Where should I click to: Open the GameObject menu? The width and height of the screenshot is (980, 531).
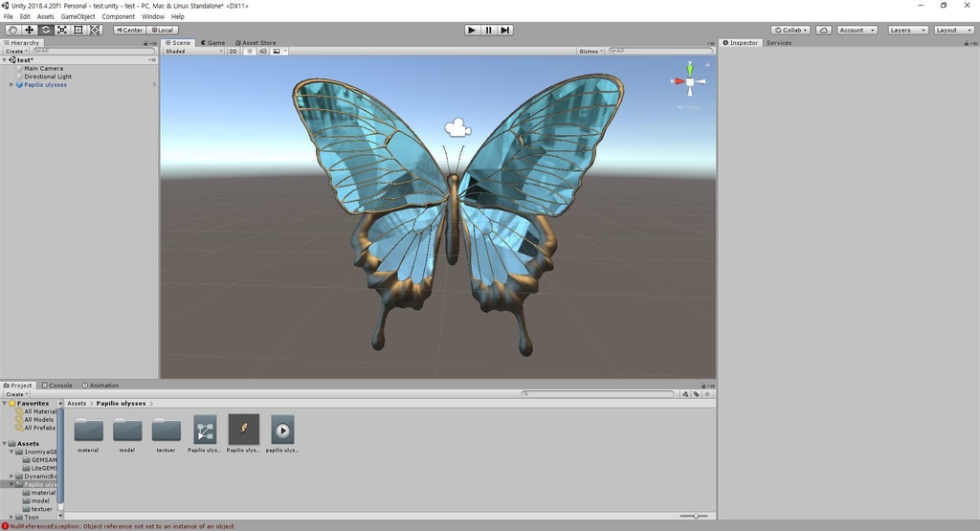(x=78, y=17)
